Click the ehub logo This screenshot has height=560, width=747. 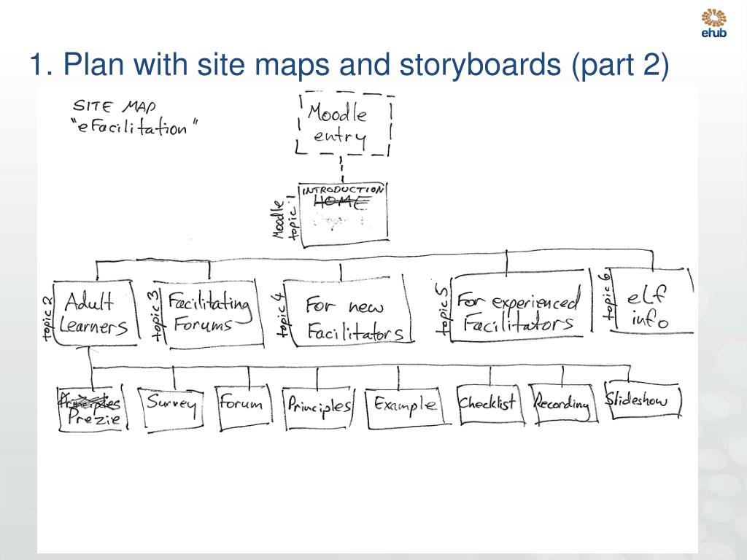713,23
